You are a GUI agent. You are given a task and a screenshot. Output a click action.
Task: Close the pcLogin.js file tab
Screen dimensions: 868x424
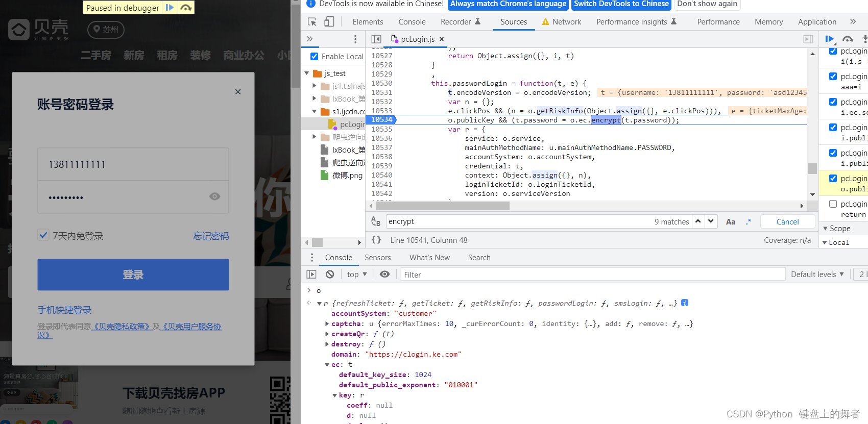[442, 39]
